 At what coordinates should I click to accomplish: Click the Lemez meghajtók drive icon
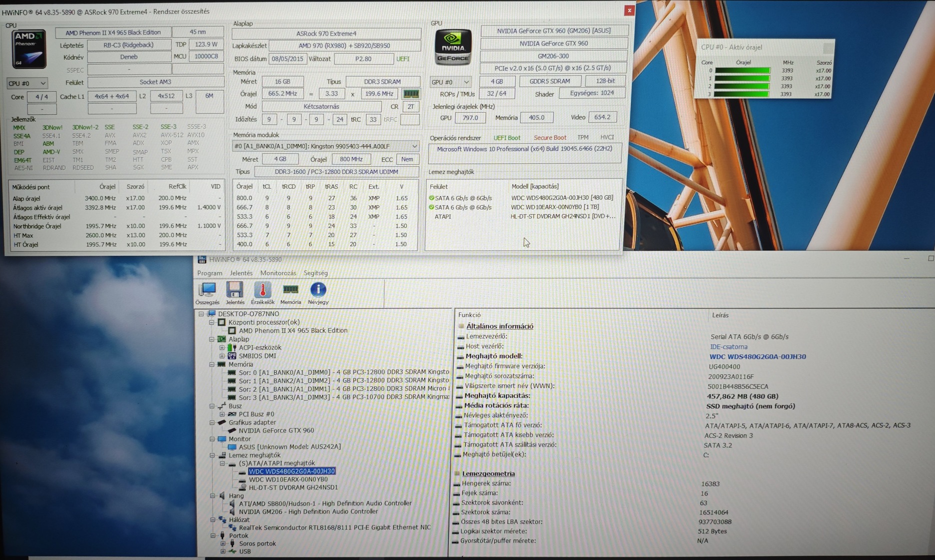coord(222,455)
